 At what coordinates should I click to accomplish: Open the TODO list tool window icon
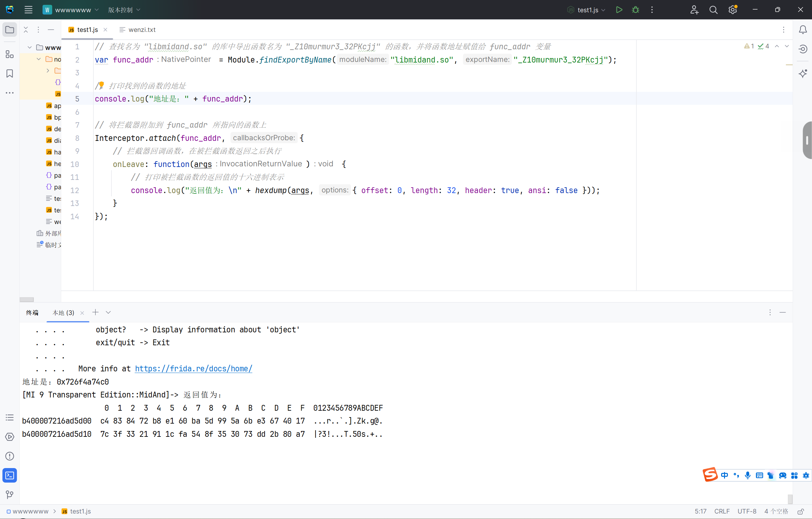10,417
